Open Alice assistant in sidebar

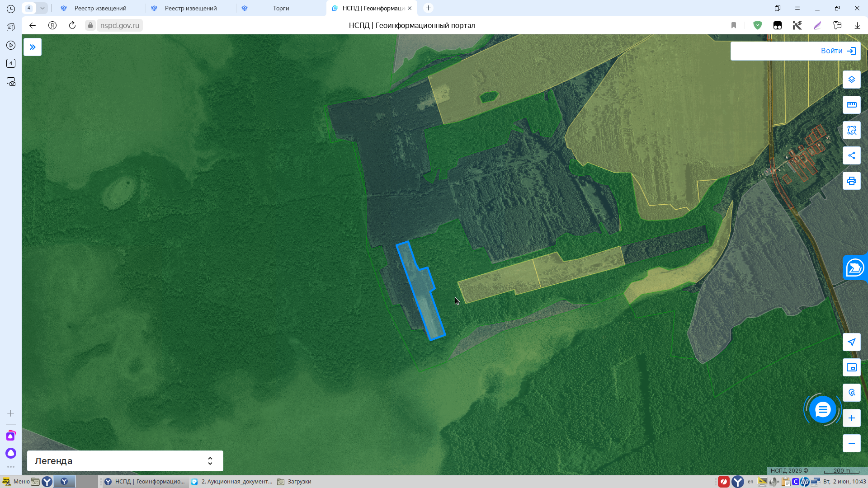click(x=11, y=453)
